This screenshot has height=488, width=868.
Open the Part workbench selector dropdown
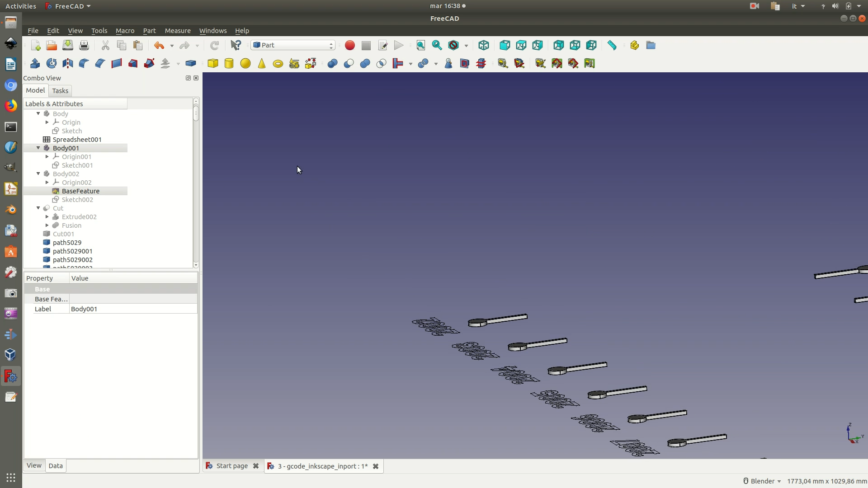293,45
